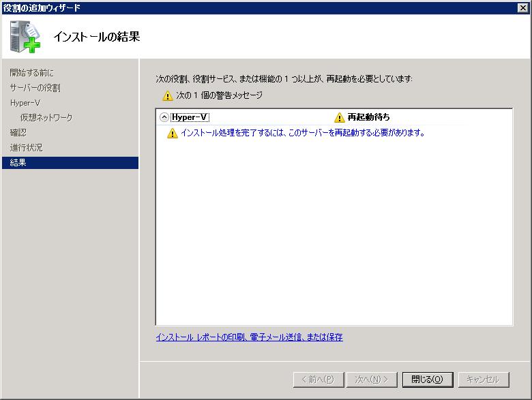Click the warning icon beside 次の 1 個の警告メッセージ
This screenshot has height=400, width=532.
[x=168, y=96]
